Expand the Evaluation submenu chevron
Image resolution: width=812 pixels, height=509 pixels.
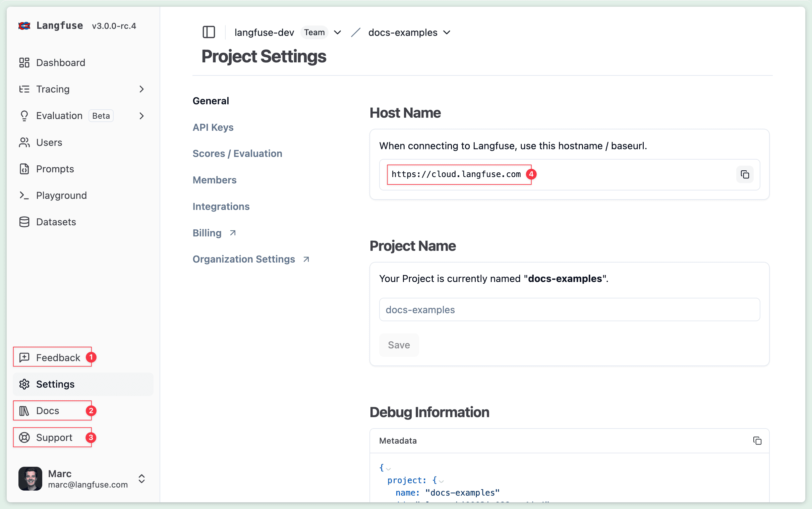(x=142, y=116)
